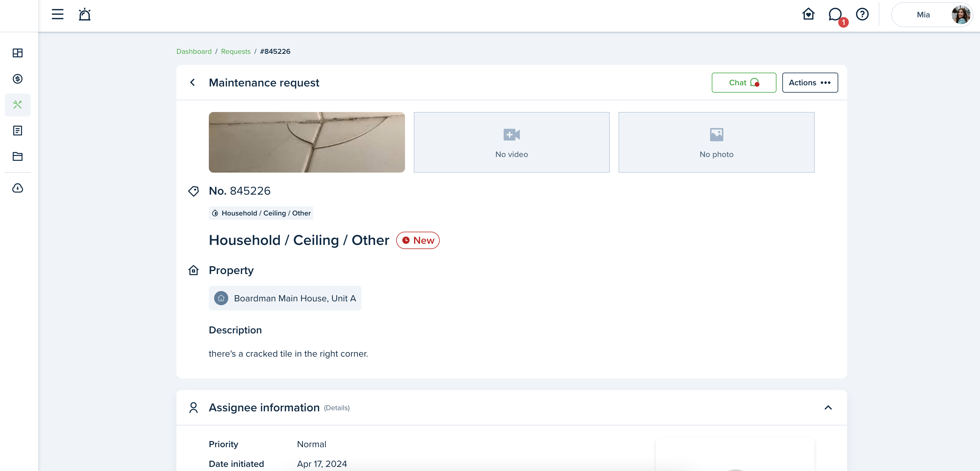Click the 'Date initiated' label
This screenshot has width=980, height=471.
[x=236, y=464]
